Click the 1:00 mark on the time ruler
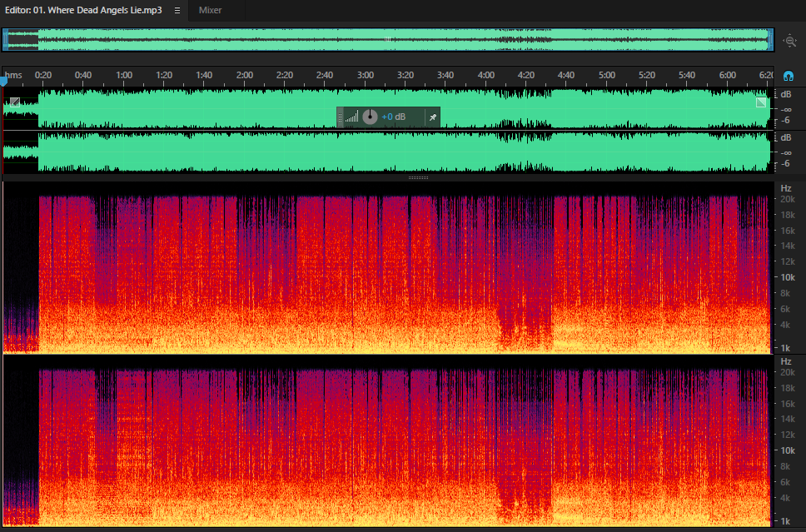 point(124,75)
